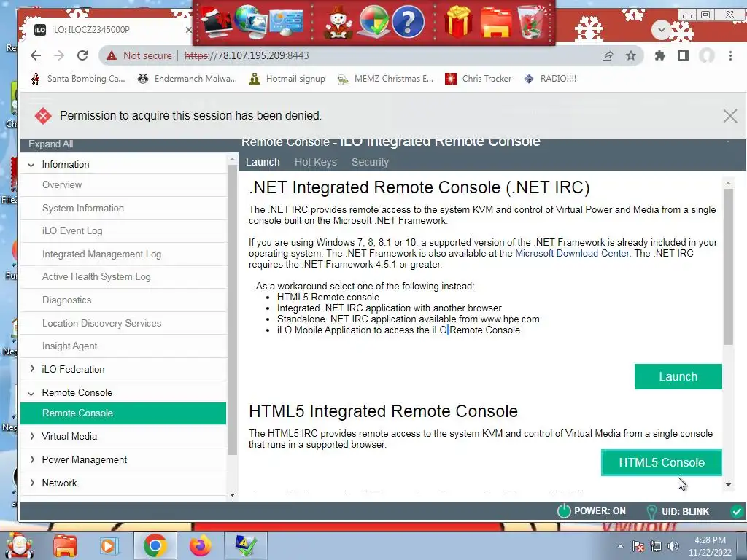747x560 pixels.
Task: Open the MEMZ Christmas E... bookmark
Action: point(385,79)
